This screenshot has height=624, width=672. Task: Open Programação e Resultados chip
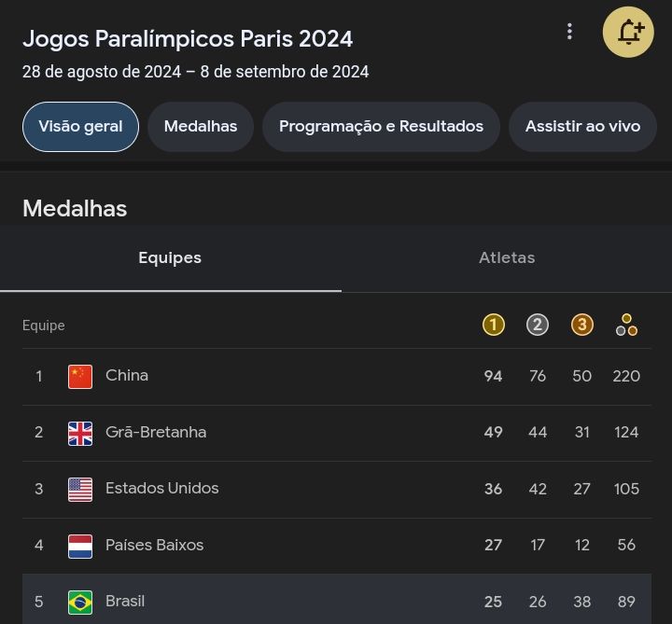pos(381,126)
